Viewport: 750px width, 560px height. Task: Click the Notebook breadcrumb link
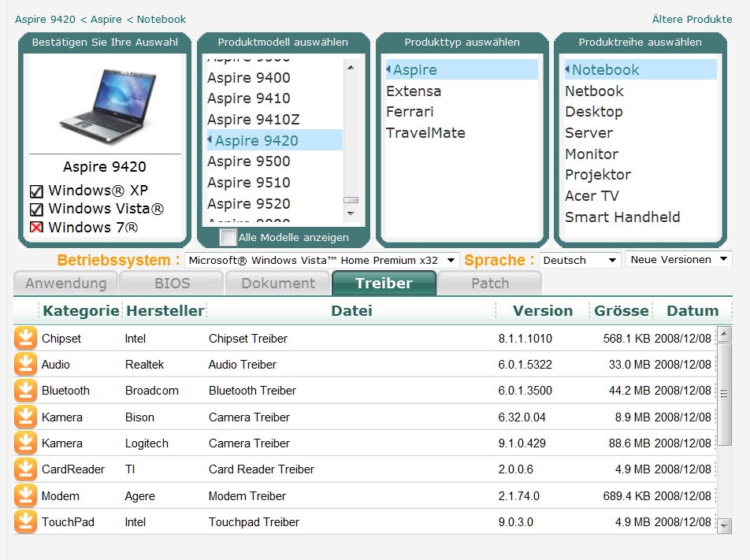pos(162,19)
